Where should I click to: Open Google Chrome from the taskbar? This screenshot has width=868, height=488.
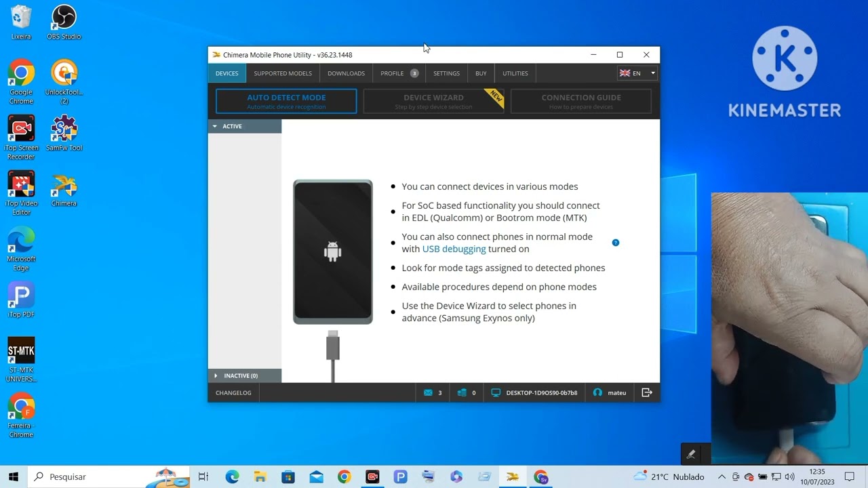point(344,477)
